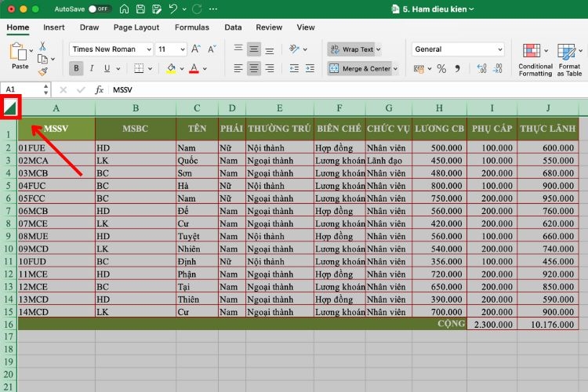Align text to top

(x=238, y=48)
